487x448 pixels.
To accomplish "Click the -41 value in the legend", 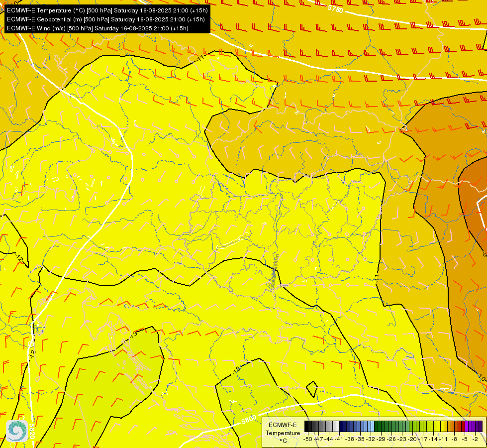I will pyautogui.click(x=339, y=439).
